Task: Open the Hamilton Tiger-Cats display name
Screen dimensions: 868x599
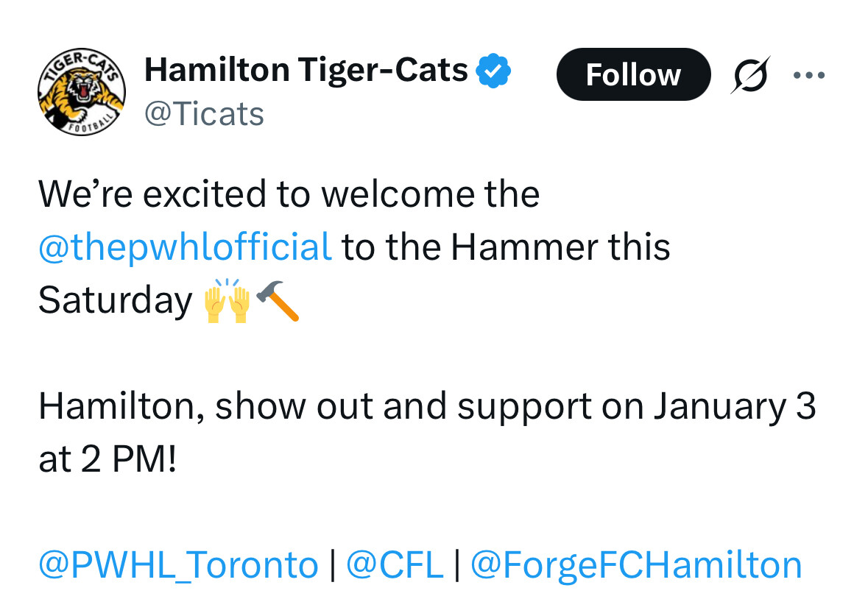Action: tap(306, 71)
